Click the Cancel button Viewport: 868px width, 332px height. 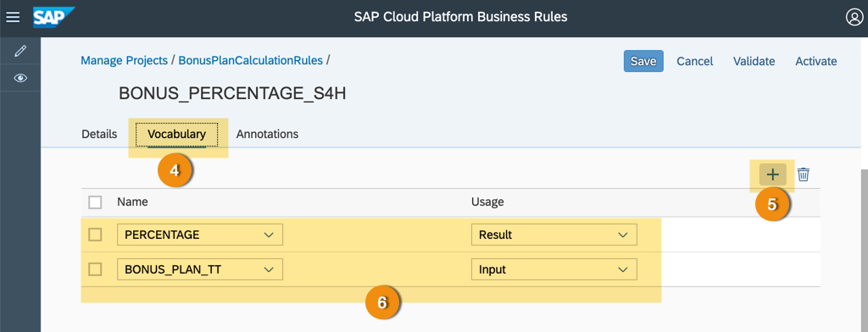[x=695, y=62]
